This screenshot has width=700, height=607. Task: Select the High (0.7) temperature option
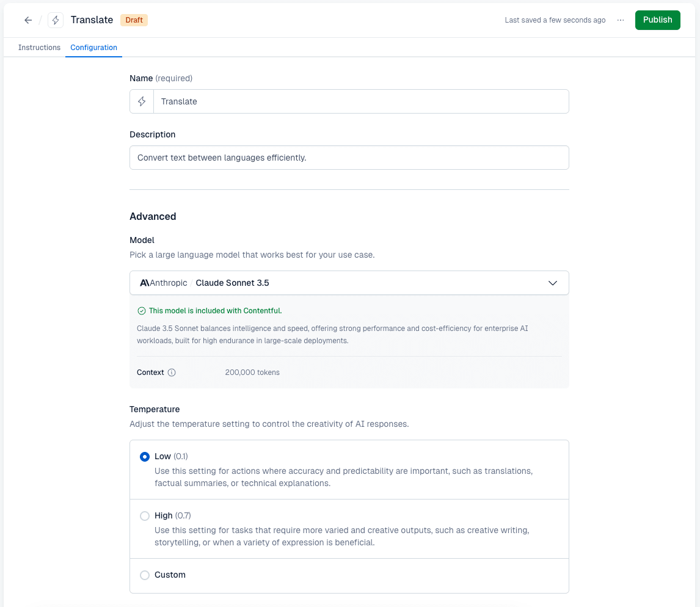click(x=145, y=516)
